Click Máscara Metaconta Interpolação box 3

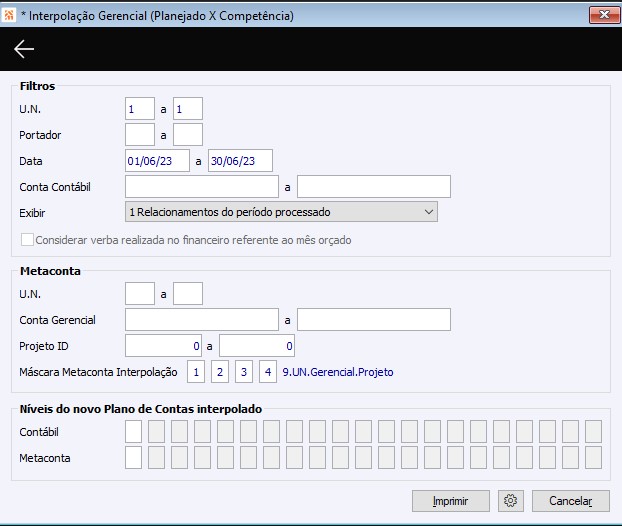pyautogui.click(x=244, y=372)
